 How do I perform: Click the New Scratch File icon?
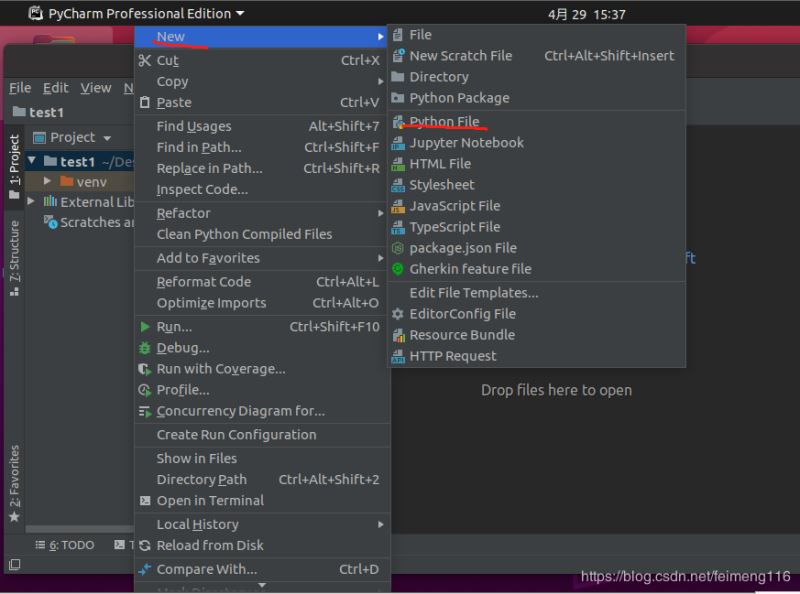pyautogui.click(x=398, y=56)
